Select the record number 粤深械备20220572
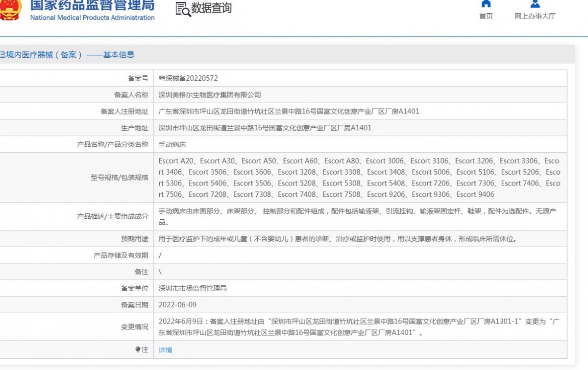The height and width of the screenshot is (370, 588). coord(188,78)
